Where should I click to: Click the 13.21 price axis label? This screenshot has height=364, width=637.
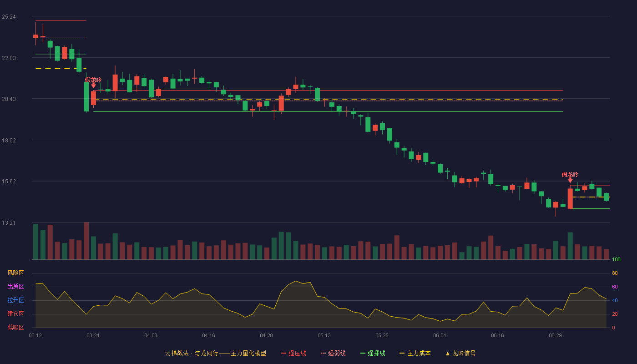(9, 223)
